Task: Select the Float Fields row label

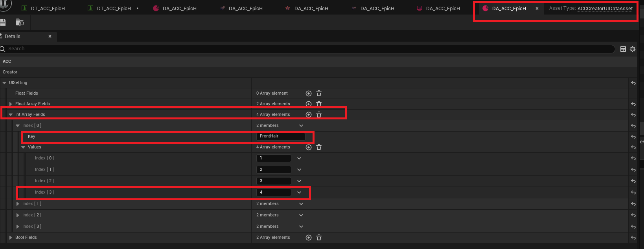Action: pyautogui.click(x=27, y=93)
